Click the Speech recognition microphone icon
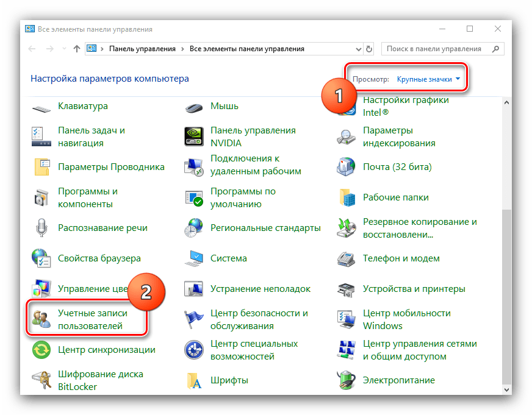532x415 pixels. [x=41, y=228]
